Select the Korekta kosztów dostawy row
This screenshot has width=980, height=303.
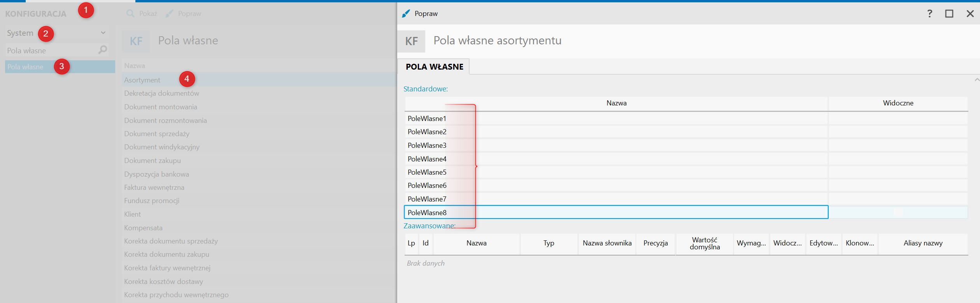click(259, 281)
